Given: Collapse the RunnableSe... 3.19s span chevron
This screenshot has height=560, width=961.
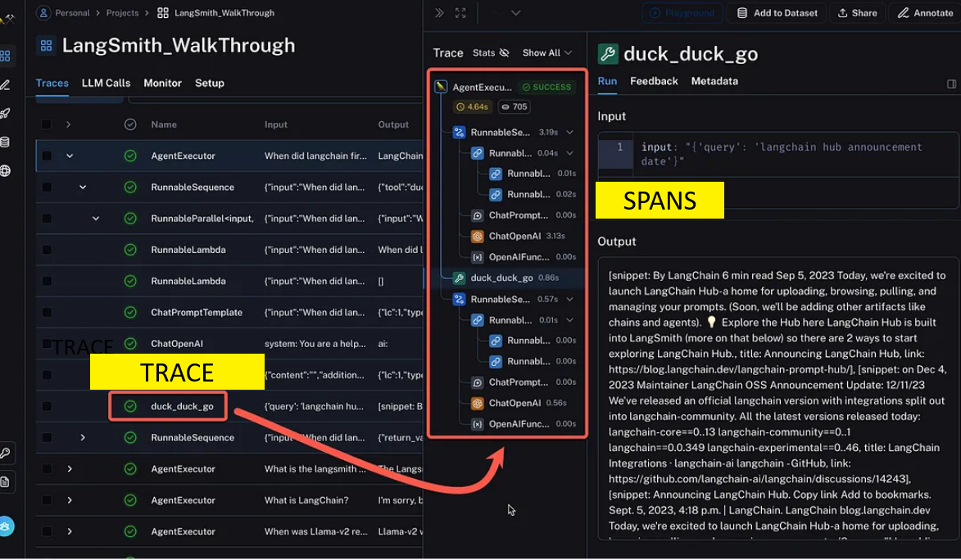Looking at the screenshot, I should (x=569, y=133).
